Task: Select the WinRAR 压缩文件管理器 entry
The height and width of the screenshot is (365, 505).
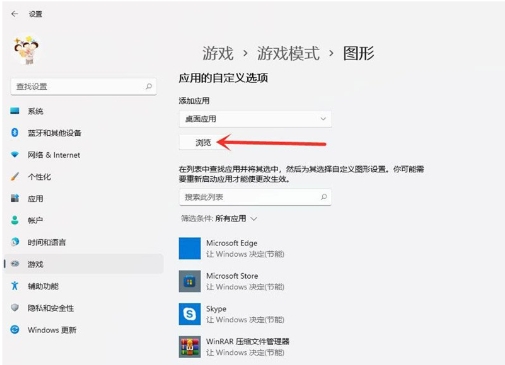Action: coord(235,347)
